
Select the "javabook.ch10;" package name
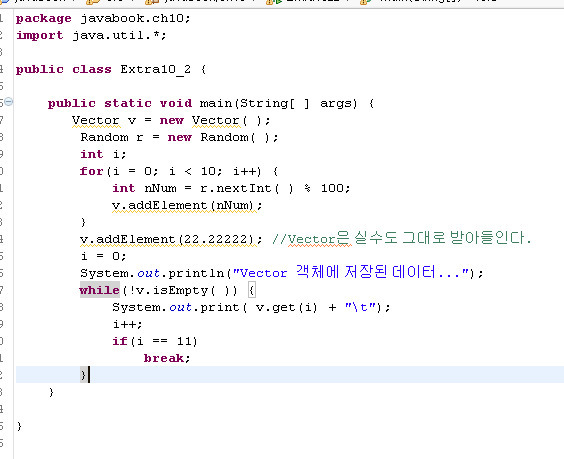pos(135,18)
